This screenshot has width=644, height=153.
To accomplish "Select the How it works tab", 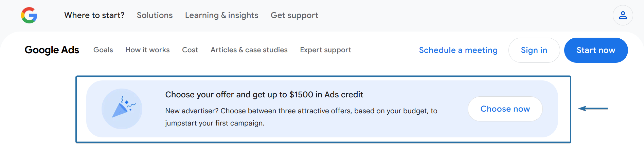I will coord(147,50).
